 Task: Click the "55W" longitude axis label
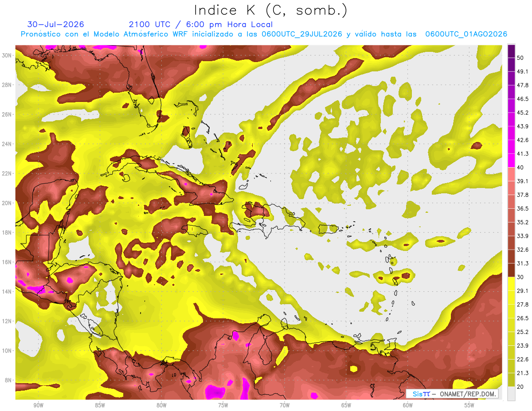pyautogui.click(x=469, y=405)
